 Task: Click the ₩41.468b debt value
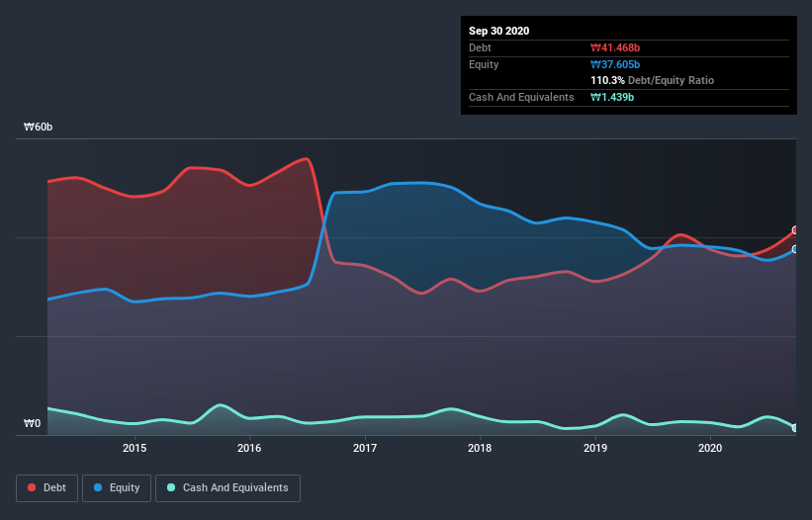[x=615, y=47]
